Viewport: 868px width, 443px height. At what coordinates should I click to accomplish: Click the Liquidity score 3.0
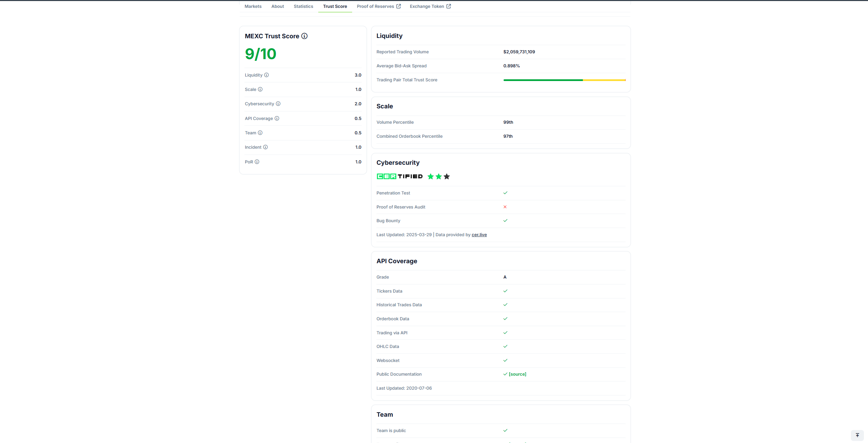point(358,75)
